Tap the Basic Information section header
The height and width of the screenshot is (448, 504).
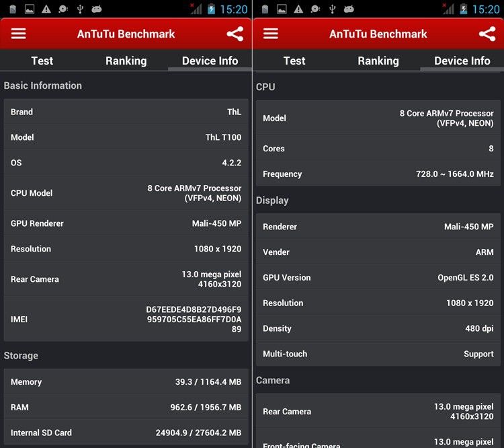(x=43, y=85)
